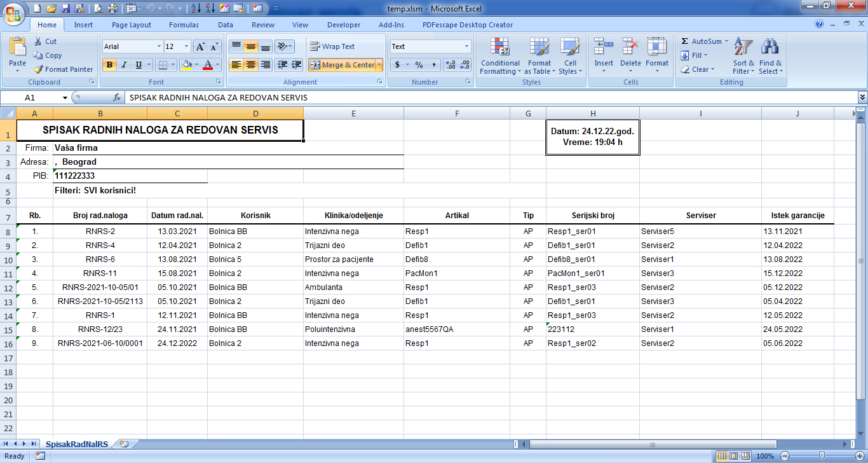868x463 pixels.
Task: Click the Delete cells button
Action: 630,55
